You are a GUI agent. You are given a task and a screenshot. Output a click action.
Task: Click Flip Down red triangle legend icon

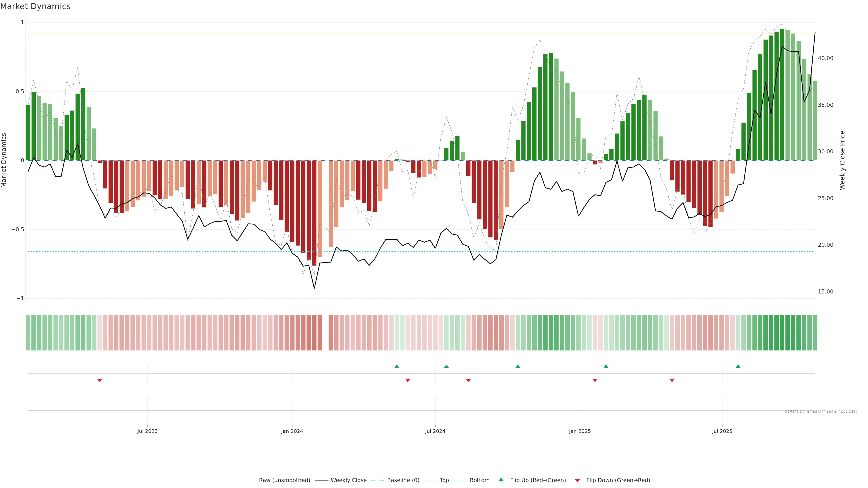[x=577, y=480]
